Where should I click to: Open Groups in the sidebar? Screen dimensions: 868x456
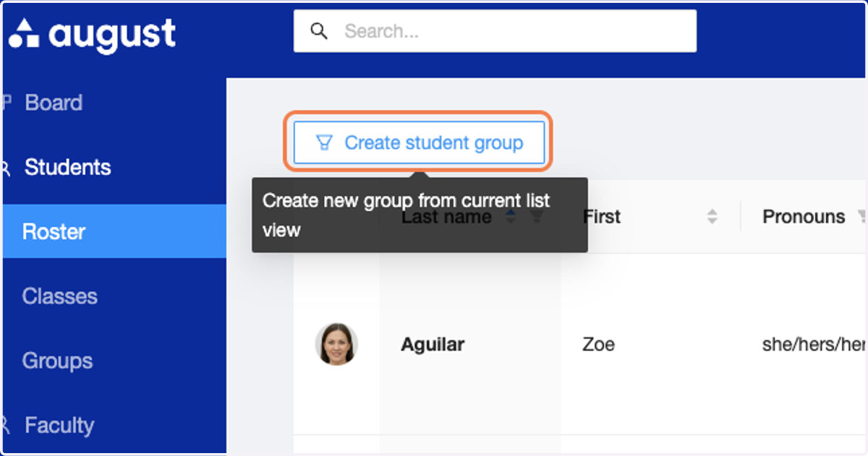(x=57, y=361)
